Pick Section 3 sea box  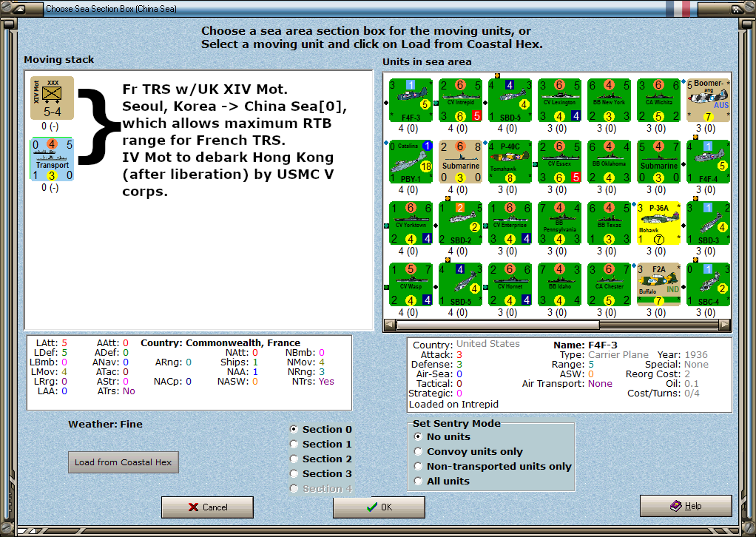click(x=321, y=474)
